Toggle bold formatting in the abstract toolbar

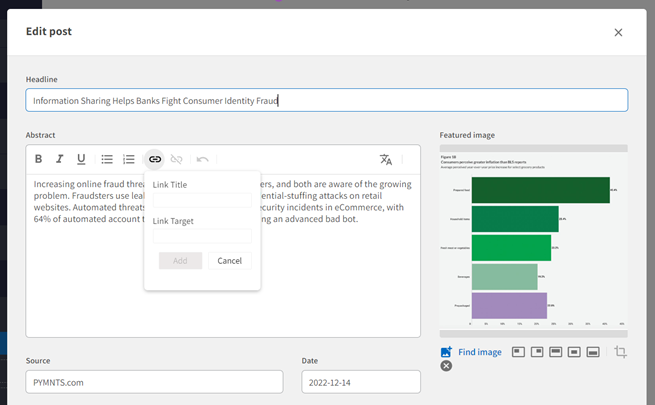[38, 159]
